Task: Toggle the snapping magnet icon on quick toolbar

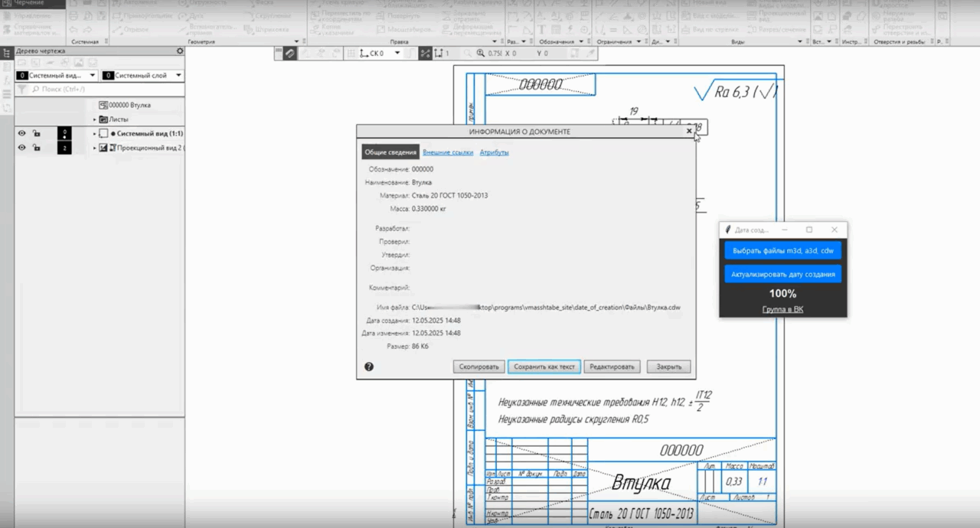Action: 289,54
